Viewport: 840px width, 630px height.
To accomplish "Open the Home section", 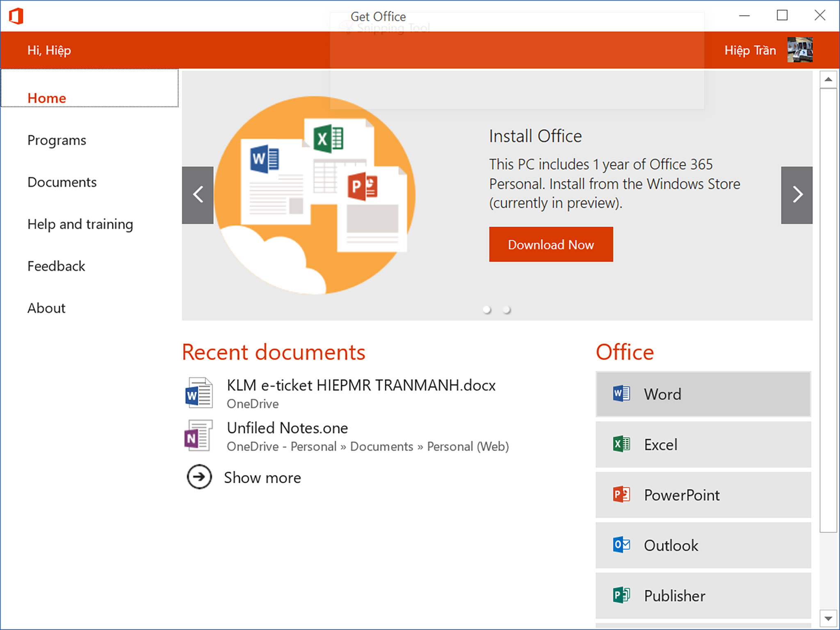I will pyautogui.click(x=89, y=88).
